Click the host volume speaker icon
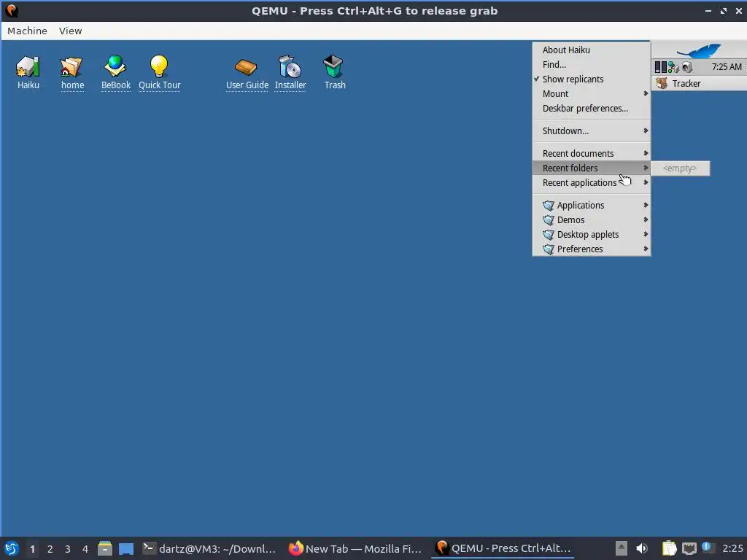 642,548
